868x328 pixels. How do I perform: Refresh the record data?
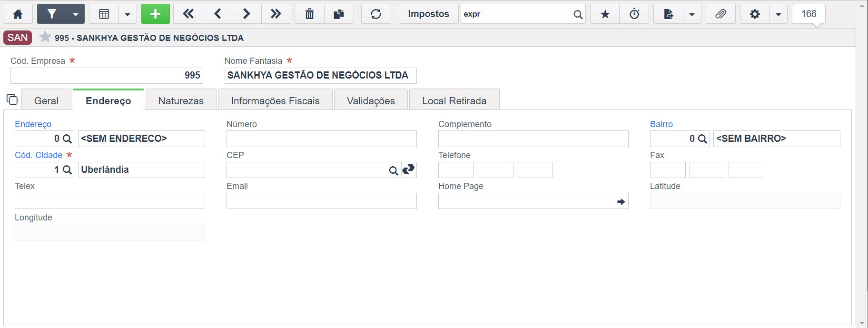[x=376, y=14]
